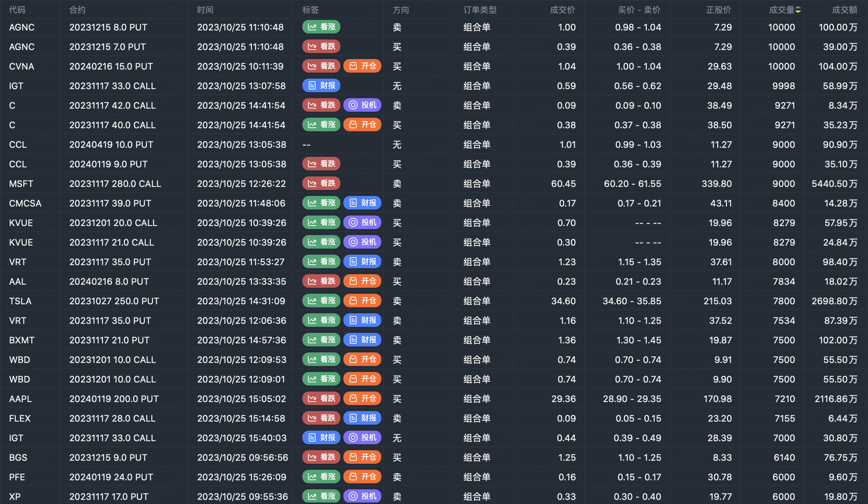Click the 60.20 - 61.55 bid-ask cell
Screen dimensions: 868x504
[633, 184]
